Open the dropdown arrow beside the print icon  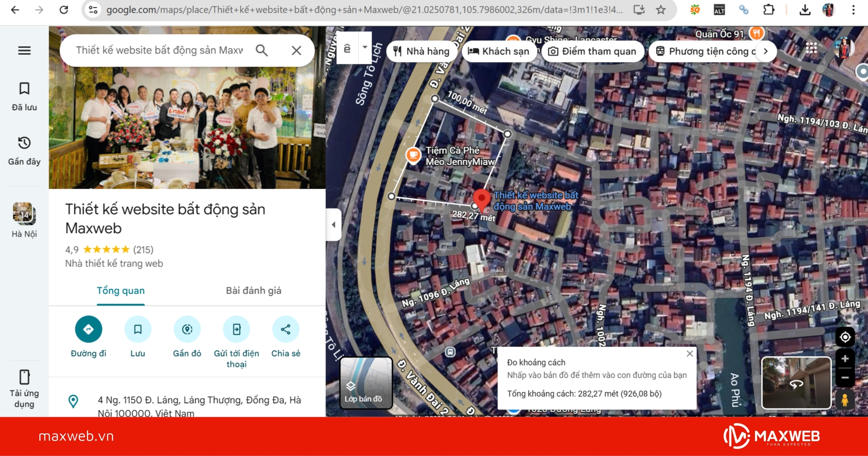point(365,47)
